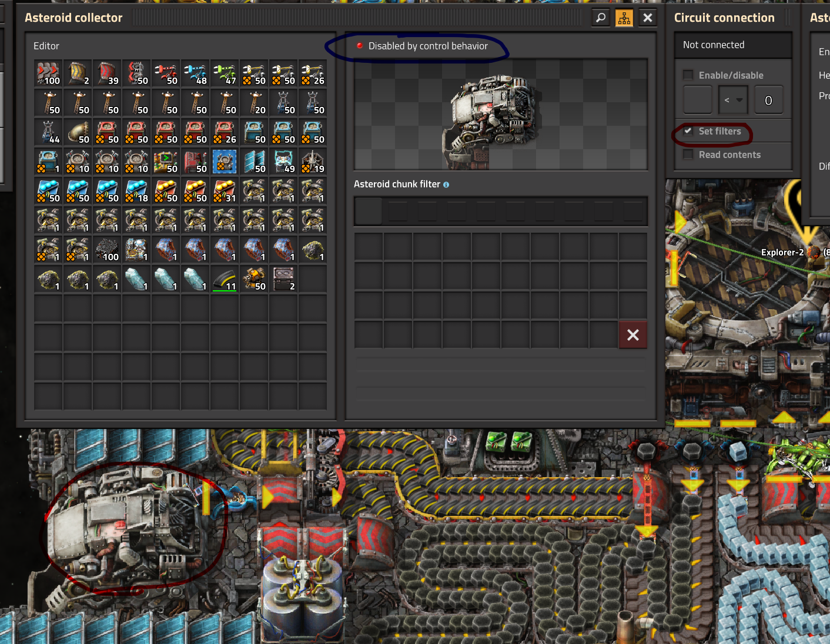This screenshot has height=644, width=830.
Task: Pick up the solar panel stack
Action: (x=254, y=162)
